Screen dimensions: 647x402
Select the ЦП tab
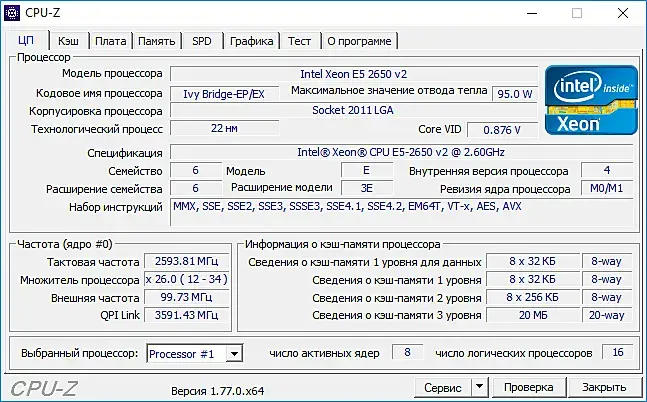click(26, 40)
